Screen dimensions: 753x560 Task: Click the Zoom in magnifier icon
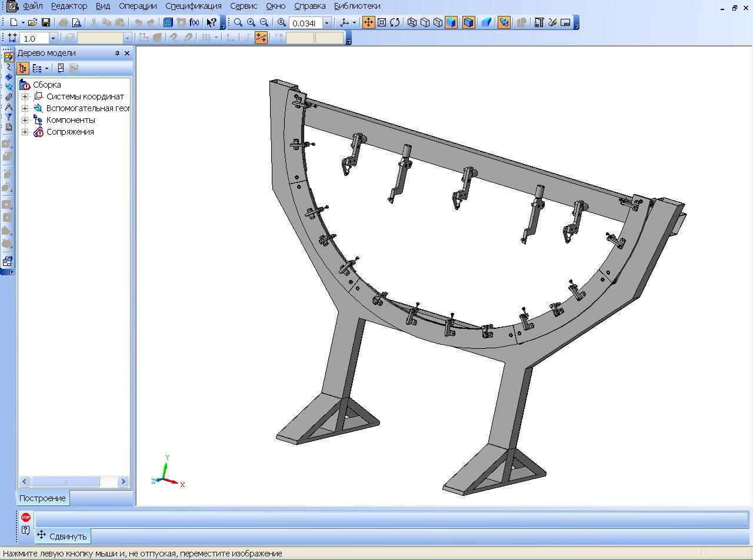[x=251, y=22]
